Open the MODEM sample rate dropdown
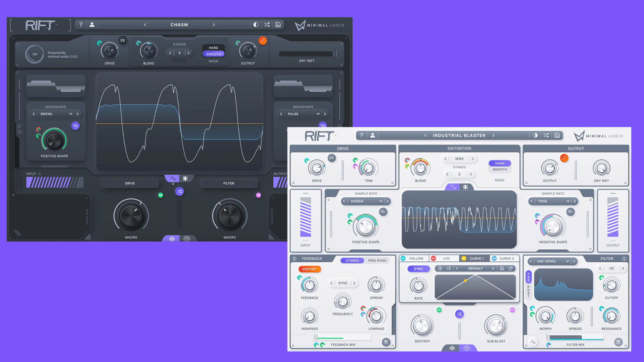This screenshot has height=362, width=644. [x=365, y=201]
